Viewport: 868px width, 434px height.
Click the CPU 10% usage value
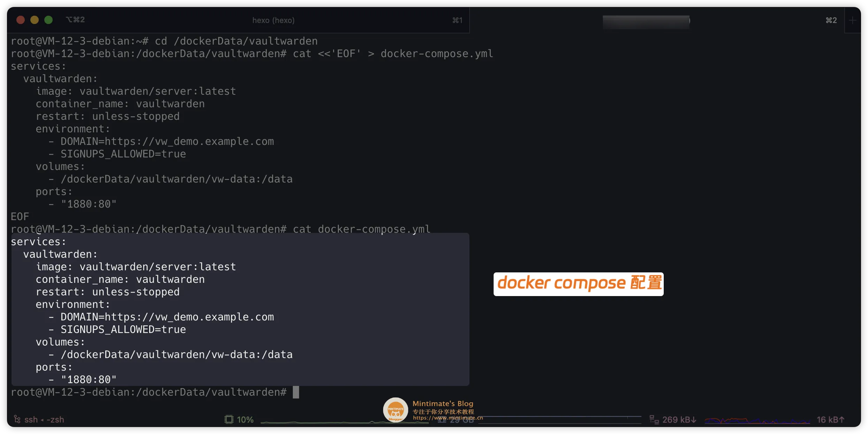tap(245, 419)
